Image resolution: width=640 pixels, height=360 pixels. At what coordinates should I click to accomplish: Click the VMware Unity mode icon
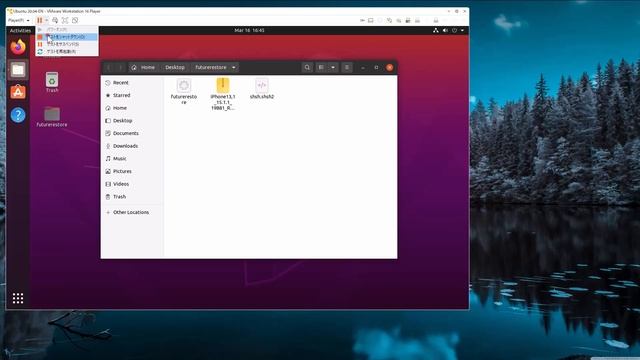tap(75, 20)
